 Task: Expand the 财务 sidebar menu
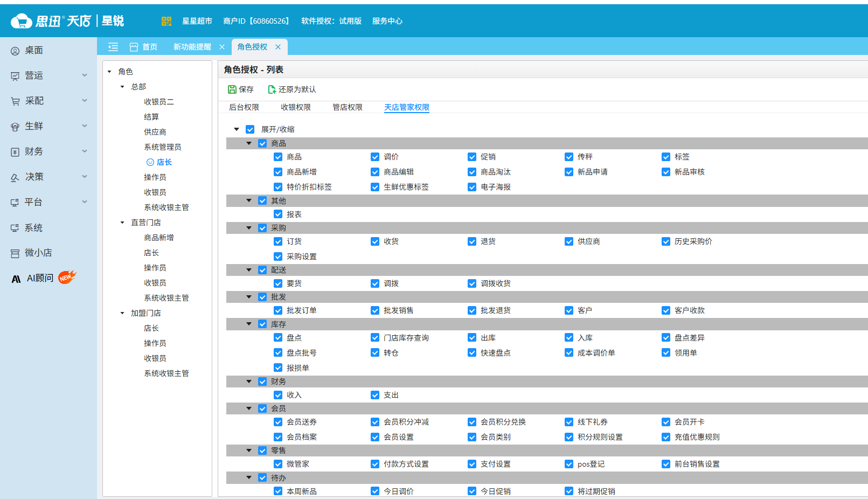(84, 151)
